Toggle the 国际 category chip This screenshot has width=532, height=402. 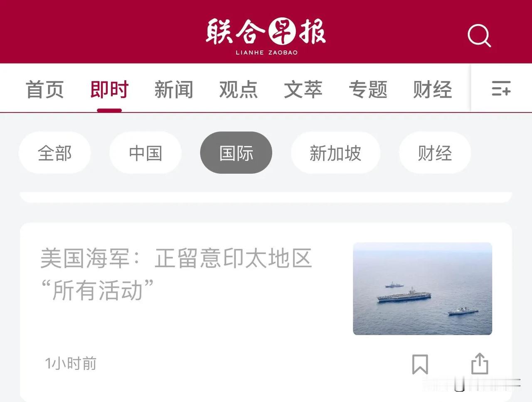coord(236,153)
